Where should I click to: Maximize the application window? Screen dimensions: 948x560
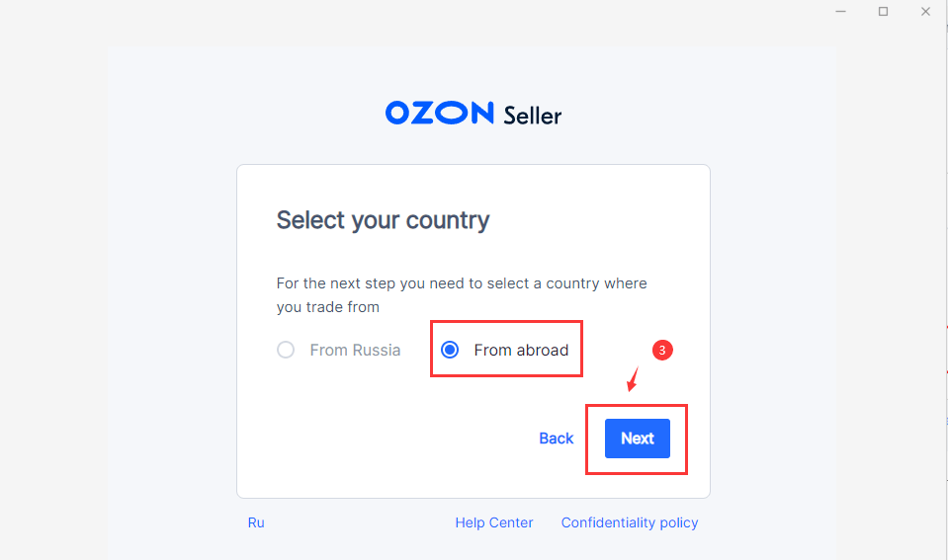click(883, 11)
